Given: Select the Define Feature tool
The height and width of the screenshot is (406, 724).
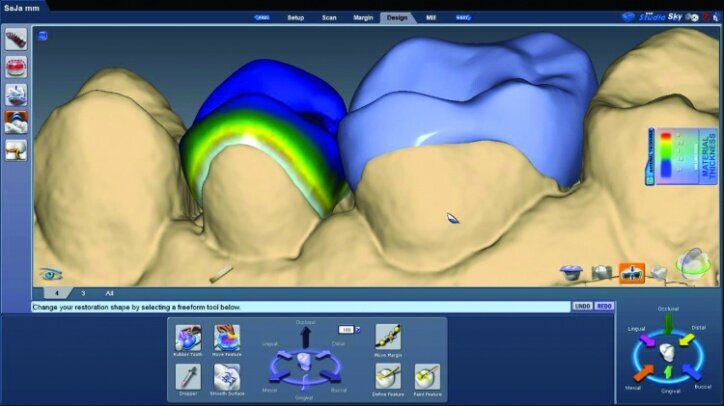Looking at the screenshot, I should click(387, 375).
